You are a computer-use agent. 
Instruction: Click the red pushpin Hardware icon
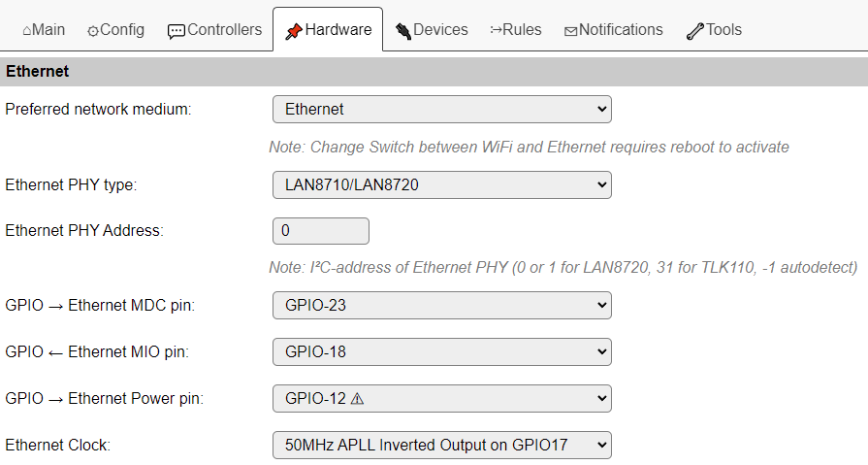293,30
